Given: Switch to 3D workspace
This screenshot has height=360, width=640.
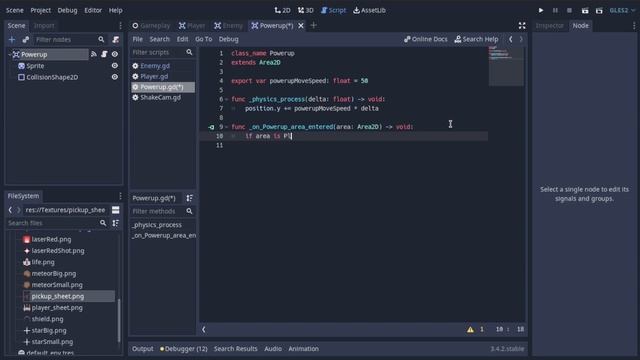Looking at the screenshot, I should 306,10.
